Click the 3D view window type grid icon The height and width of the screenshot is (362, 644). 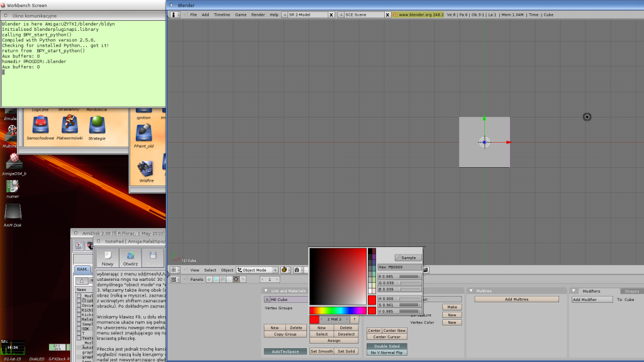pos(174,270)
